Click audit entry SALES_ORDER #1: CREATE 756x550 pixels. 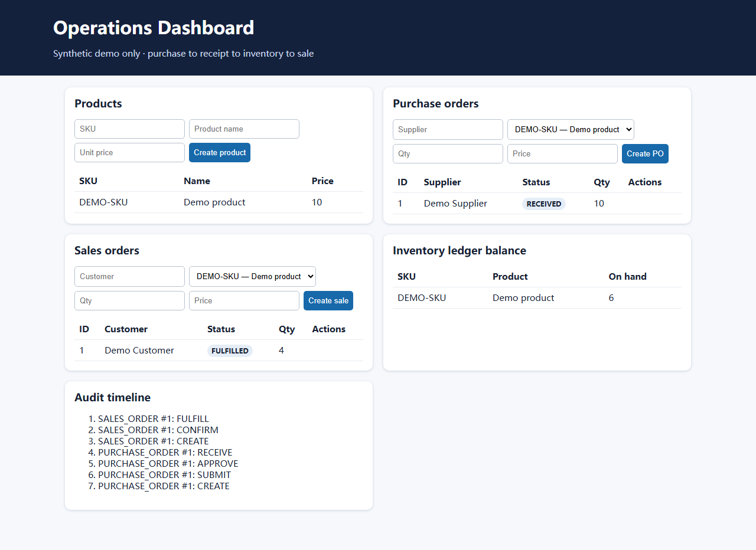tap(154, 441)
